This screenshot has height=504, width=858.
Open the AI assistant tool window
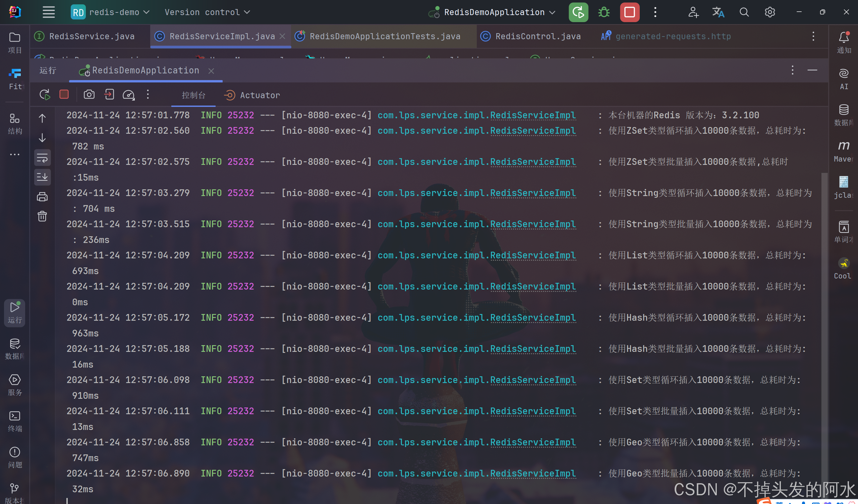pos(844,79)
